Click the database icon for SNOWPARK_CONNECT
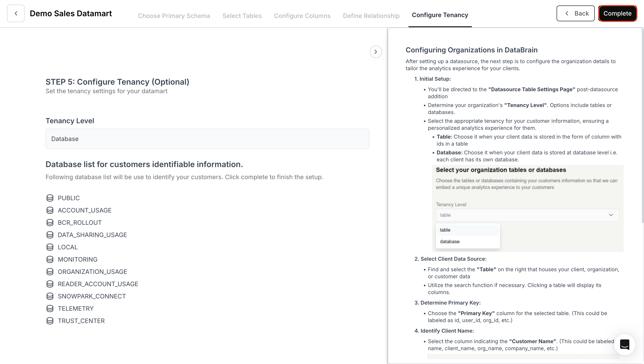This screenshot has height=364, width=644. 50,296
